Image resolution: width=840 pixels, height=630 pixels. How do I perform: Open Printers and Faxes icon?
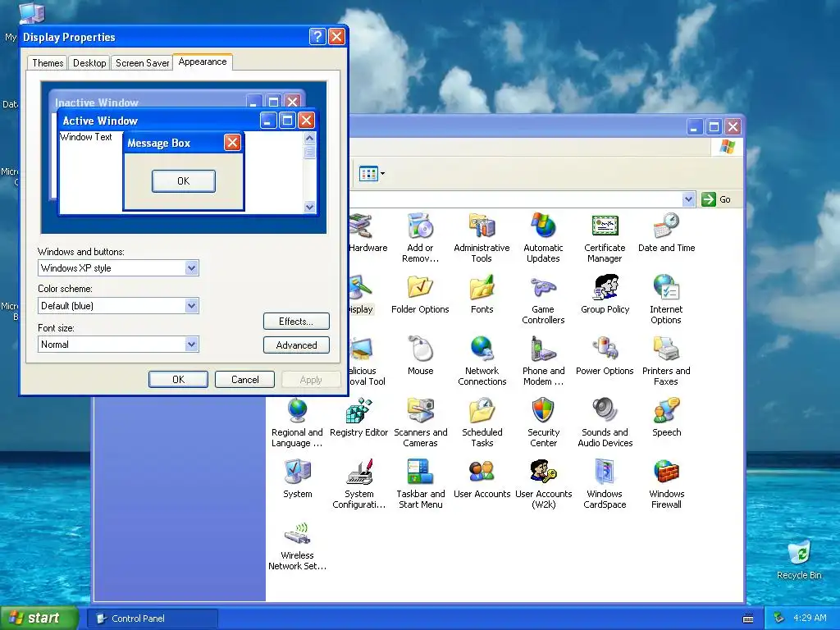pos(666,349)
